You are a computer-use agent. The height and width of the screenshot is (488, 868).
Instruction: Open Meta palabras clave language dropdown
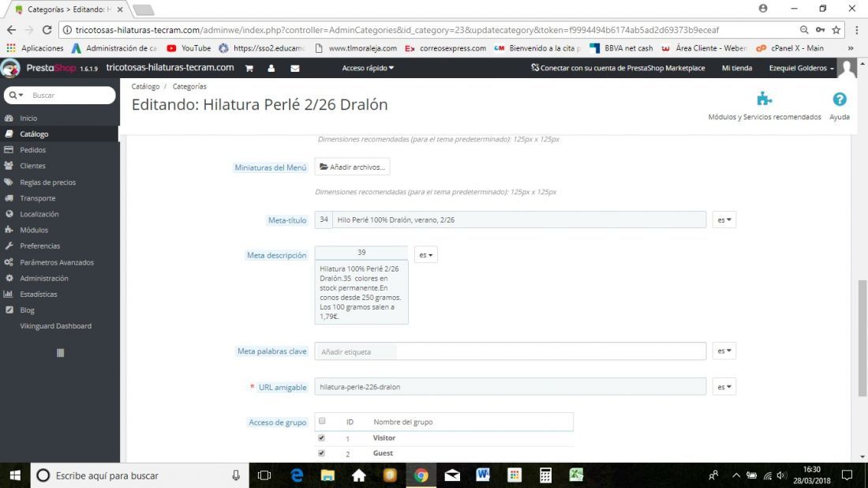point(724,351)
